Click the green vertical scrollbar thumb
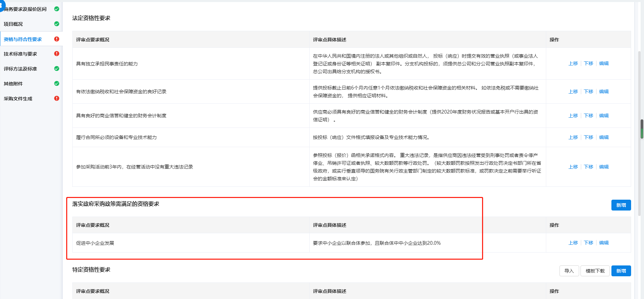Viewport: 644px width, 299px height. 642,129
